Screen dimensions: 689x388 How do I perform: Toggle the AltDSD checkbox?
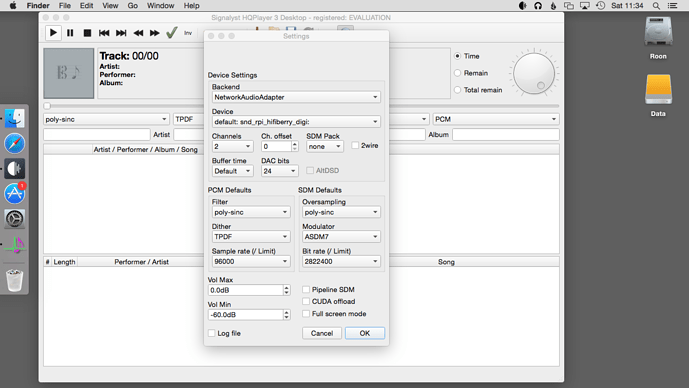click(310, 170)
